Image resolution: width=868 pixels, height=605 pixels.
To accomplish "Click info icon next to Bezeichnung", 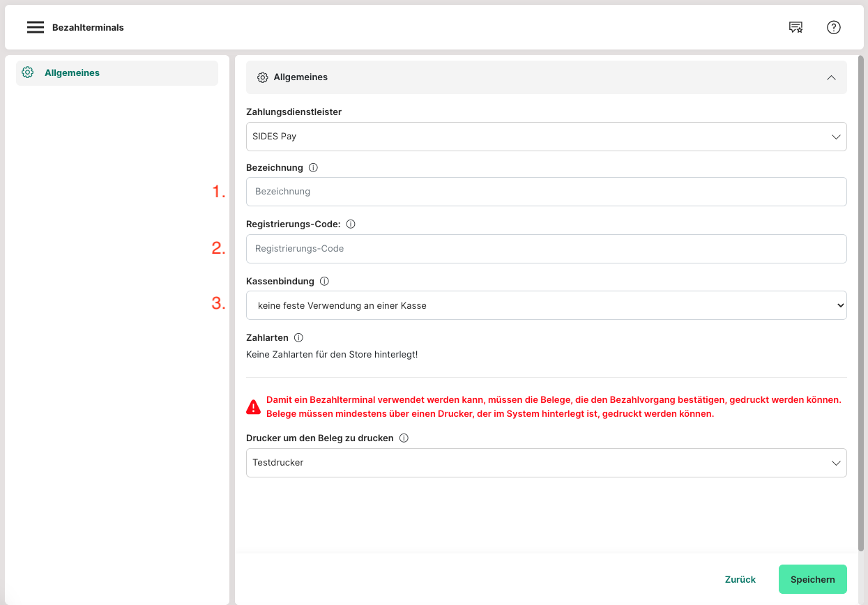I will click(313, 168).
